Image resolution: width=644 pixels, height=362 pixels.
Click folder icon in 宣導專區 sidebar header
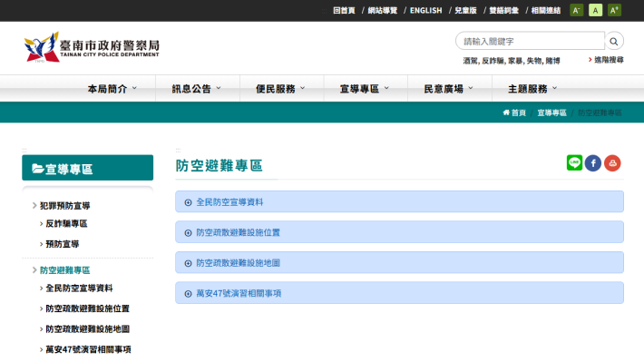(38, 169)
